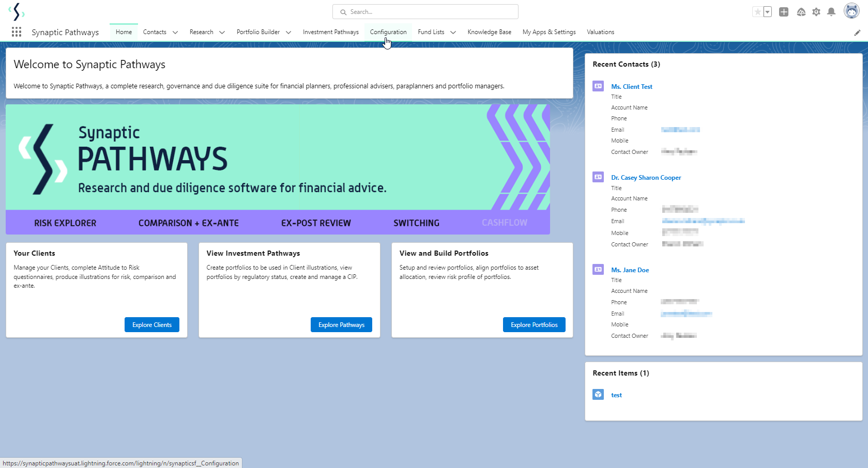Open the Dr. Casey Sharon Cooper contact link
Image resolution: width=868 pixels, height=468 pixels.
click(646, 178)
